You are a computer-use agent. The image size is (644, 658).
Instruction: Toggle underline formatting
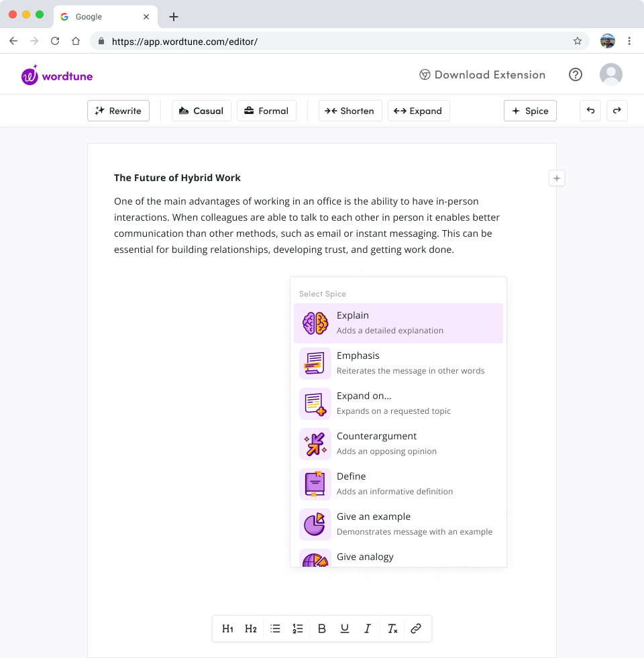345,628
